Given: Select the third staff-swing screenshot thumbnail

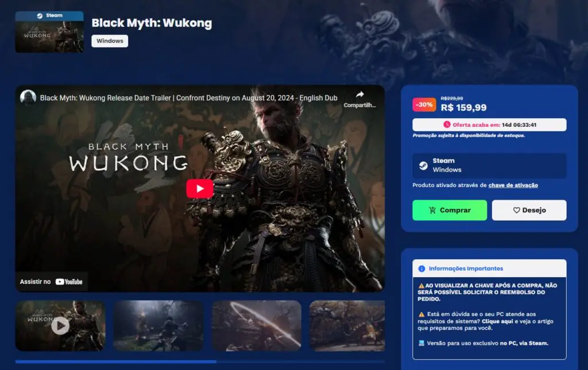Looking at the screenshot, I should pyautogui.click(x=257, y=325).
